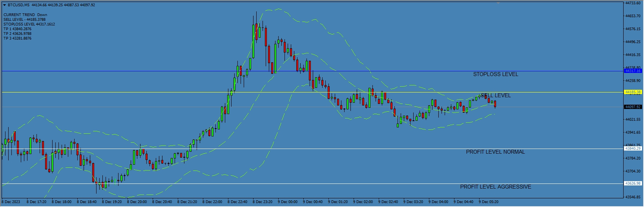Click the TP 1 43840.2876 text
Screen dimensions: 644x207
pos(17,29)
